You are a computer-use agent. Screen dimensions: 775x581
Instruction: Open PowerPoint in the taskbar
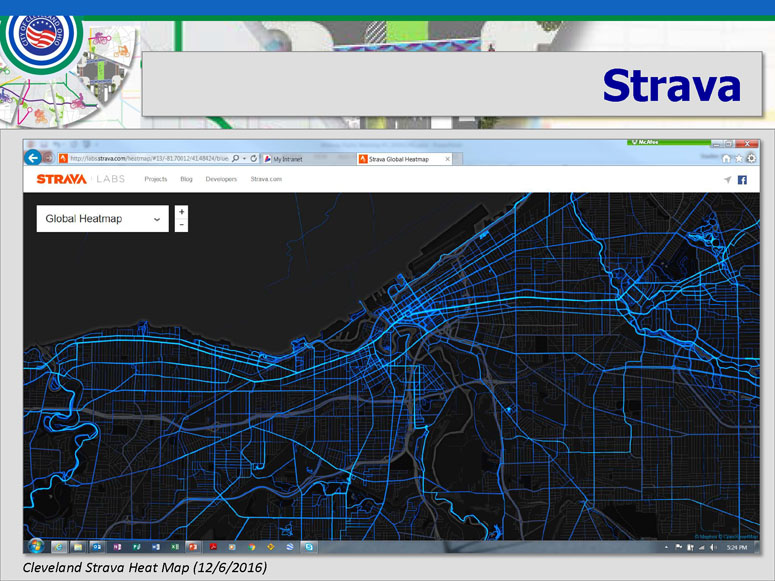[x=193, y=547]
